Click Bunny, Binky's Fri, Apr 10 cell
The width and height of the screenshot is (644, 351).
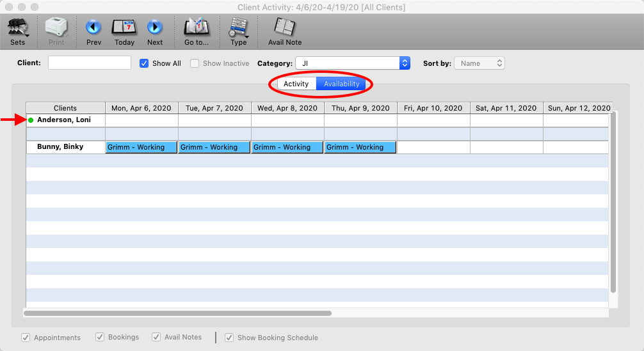tap(433, 147)
